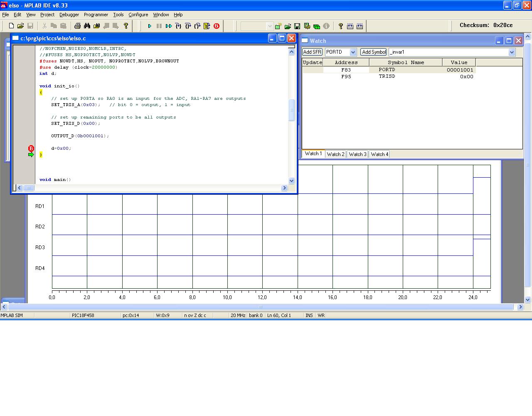
Task: Select the PORTD row in the Watch table
Action: tap(387, 70)
